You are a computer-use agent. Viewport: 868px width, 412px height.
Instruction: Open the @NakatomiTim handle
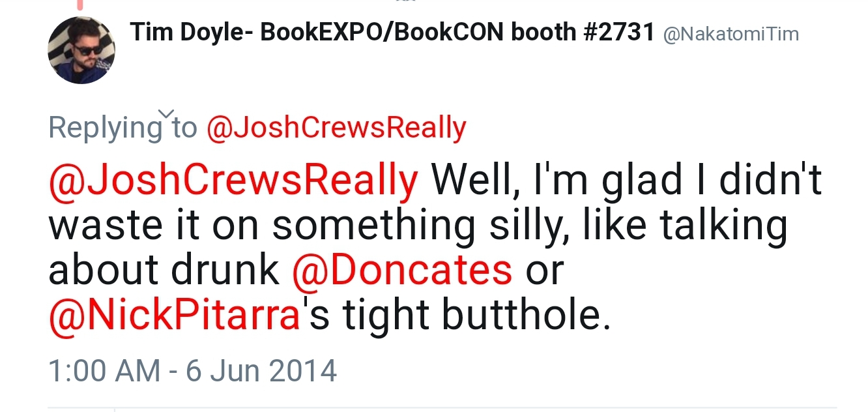click(x=731, y=34)
